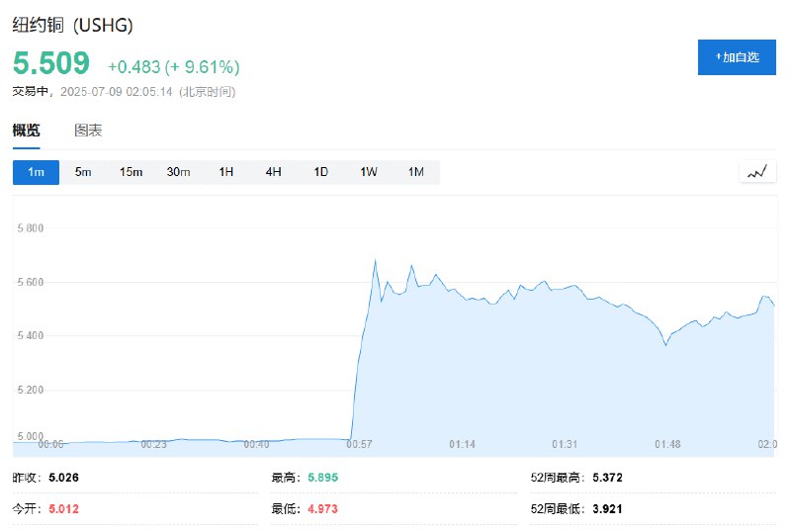This screenshot has width=791, height=532.
Task: Click the current price 5.509
Action: 51,63
